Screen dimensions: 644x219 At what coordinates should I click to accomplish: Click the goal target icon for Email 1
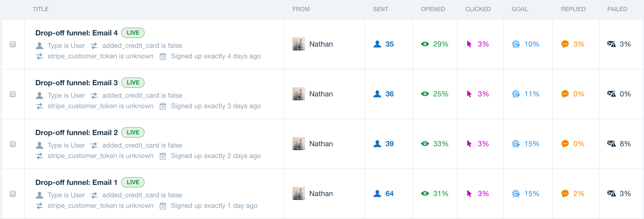pyautogui.click(x=516, y=194)
